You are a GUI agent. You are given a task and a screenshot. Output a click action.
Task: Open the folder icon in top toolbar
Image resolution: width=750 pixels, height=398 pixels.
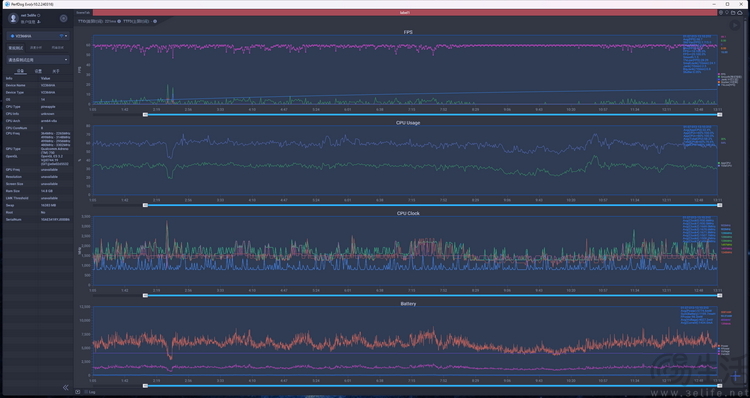[733, 13]
